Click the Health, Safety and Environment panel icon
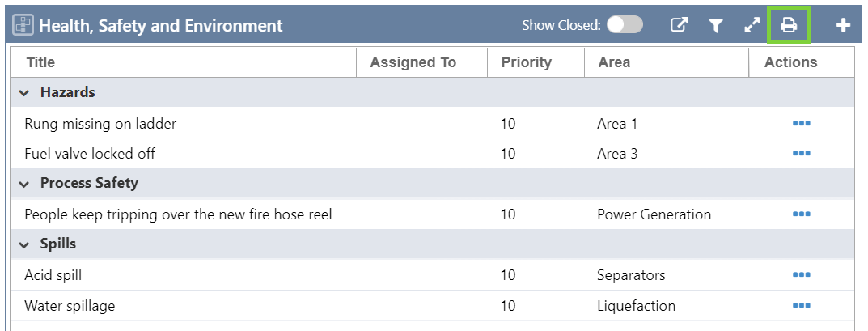 (x=23, y=26)
